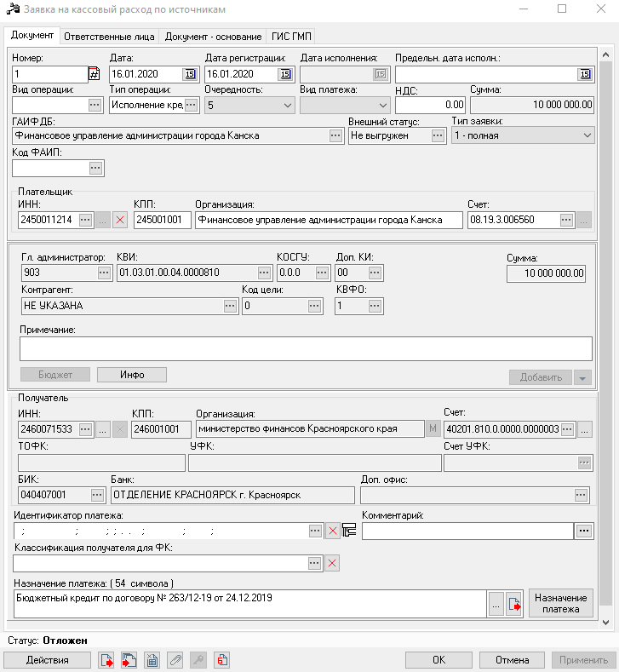Open КВФО lookup ellipsis
This screenshot has height=672, width=619.
375,306
